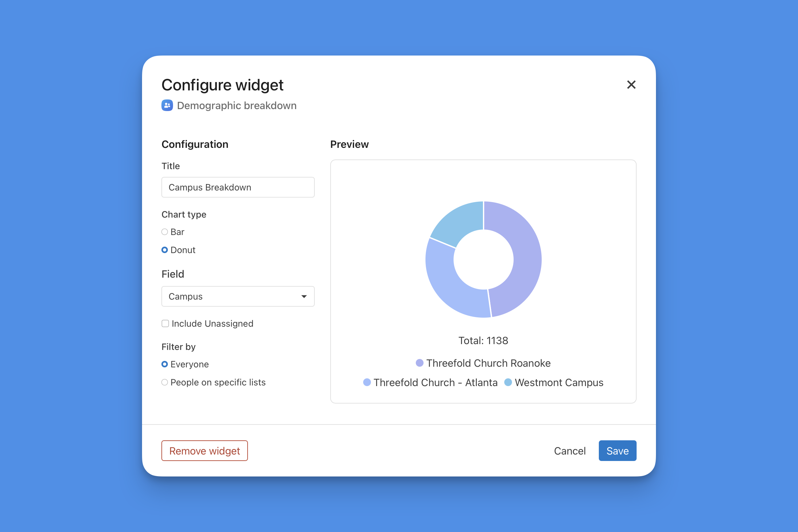Click the Title input field
The image size is (798, 532).
click(238, 187)
